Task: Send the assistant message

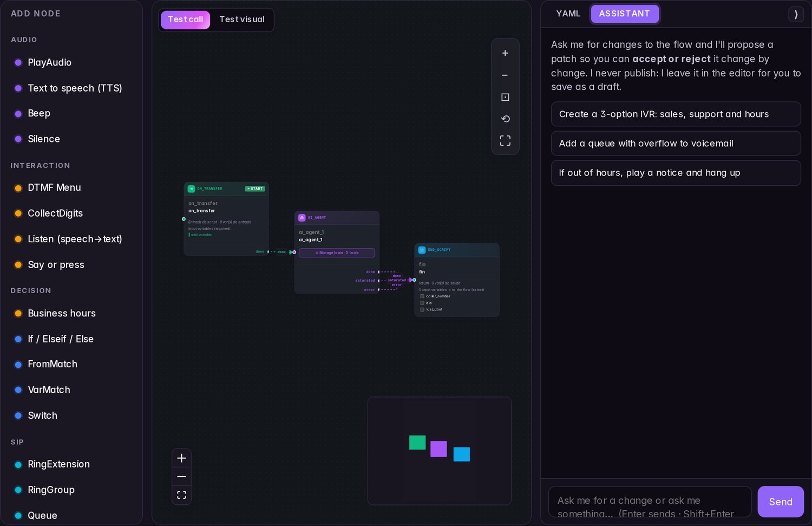Action: point(781,502)
